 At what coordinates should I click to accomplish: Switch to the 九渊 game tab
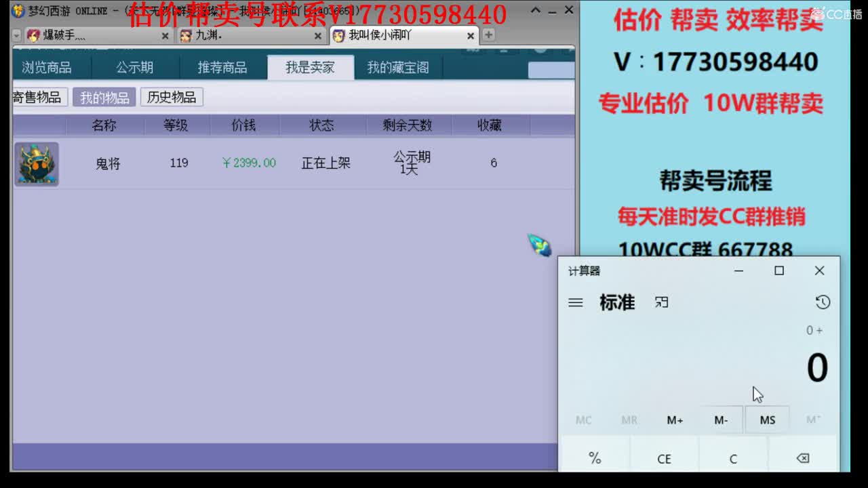251,35
